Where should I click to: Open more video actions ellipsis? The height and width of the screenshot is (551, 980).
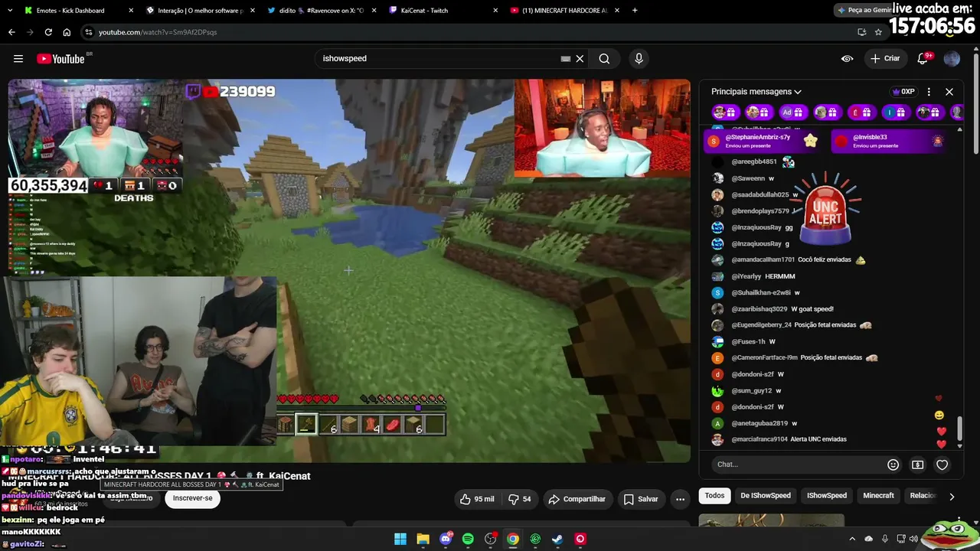[680, 499]
